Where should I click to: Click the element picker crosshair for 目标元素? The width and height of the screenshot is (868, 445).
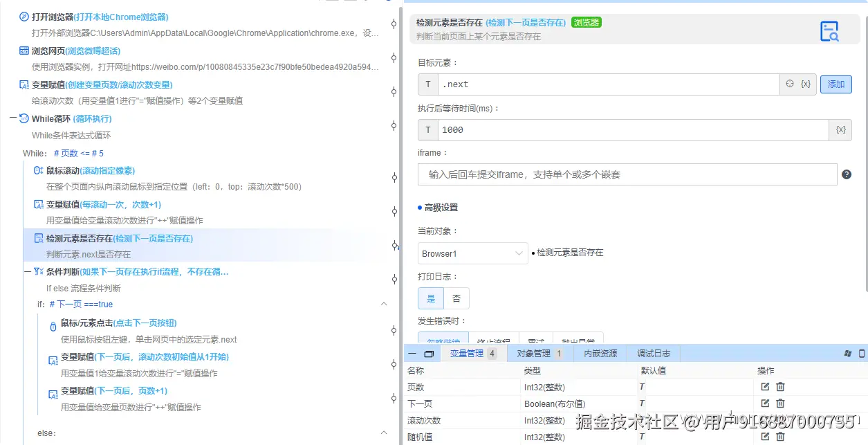point(790,84)
